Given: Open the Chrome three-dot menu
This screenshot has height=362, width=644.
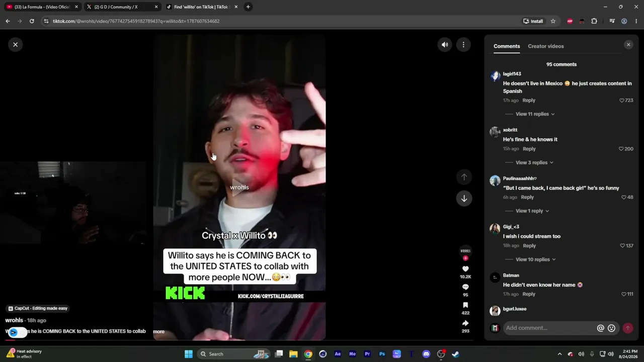Looking at the screenshot, I should 636,21.
